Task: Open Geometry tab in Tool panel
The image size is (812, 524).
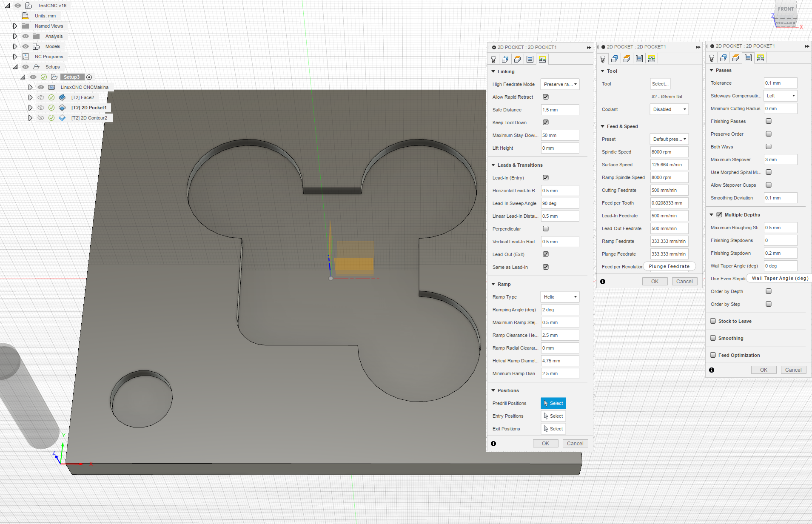Action: coord(615,59)
